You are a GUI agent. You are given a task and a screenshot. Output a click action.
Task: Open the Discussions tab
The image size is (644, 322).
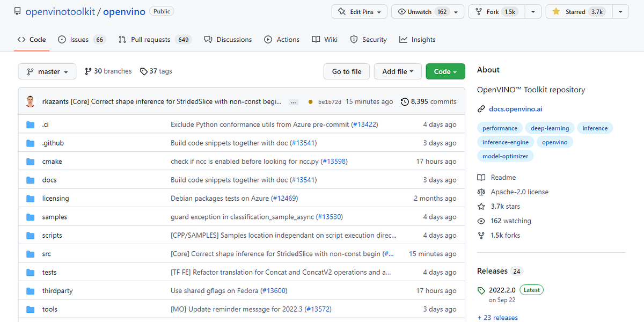point(228,40)
